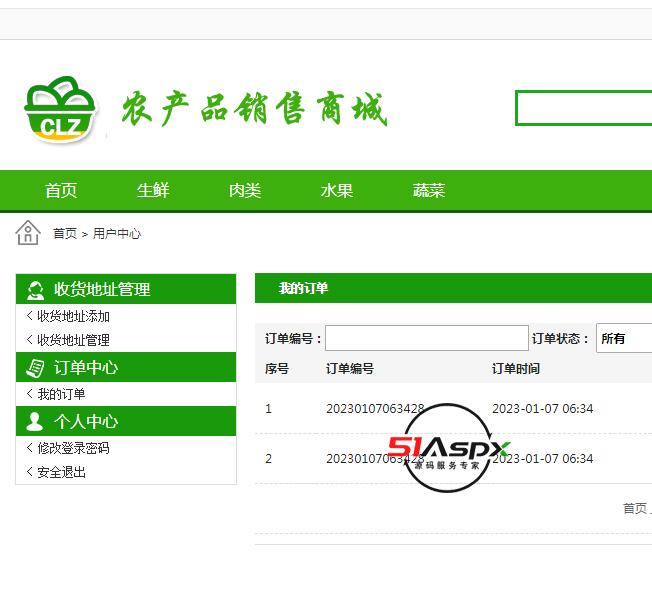This screenshot has height=600, width=652.
Task: Open 我的订单 in sidebar
Action: [61, 394]
